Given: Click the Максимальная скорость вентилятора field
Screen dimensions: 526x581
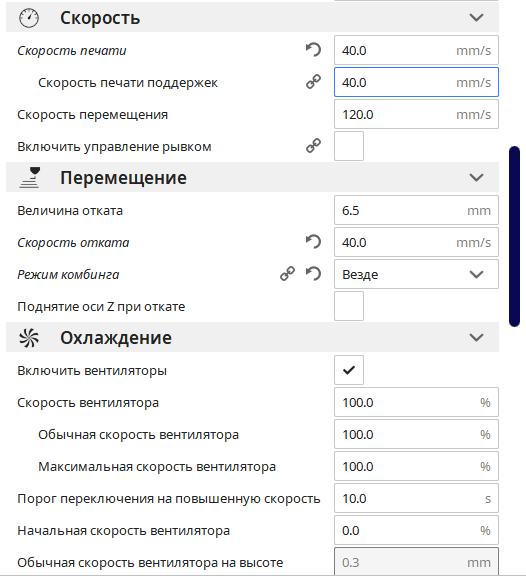Looking at the screenshot, I should click(x=416, y=466).
